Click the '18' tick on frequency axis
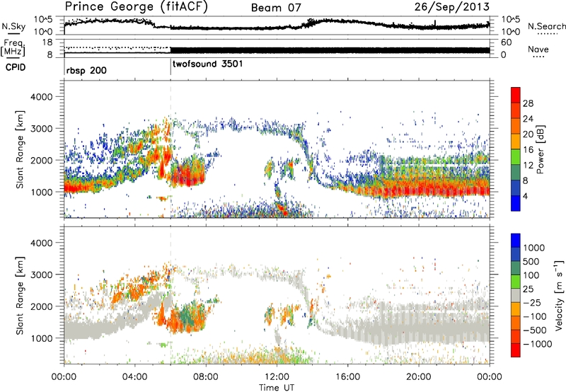566x392 pixels. 47,42
